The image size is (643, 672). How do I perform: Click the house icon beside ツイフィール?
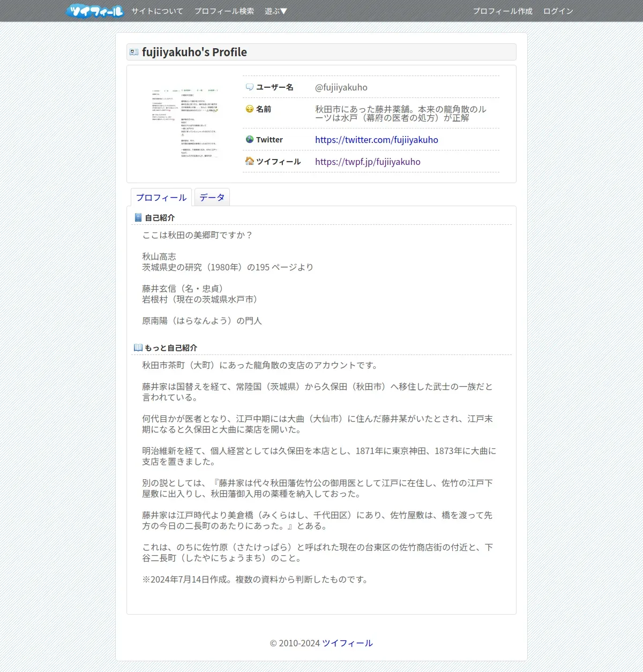pyautogui.click(x=250, y=161)
